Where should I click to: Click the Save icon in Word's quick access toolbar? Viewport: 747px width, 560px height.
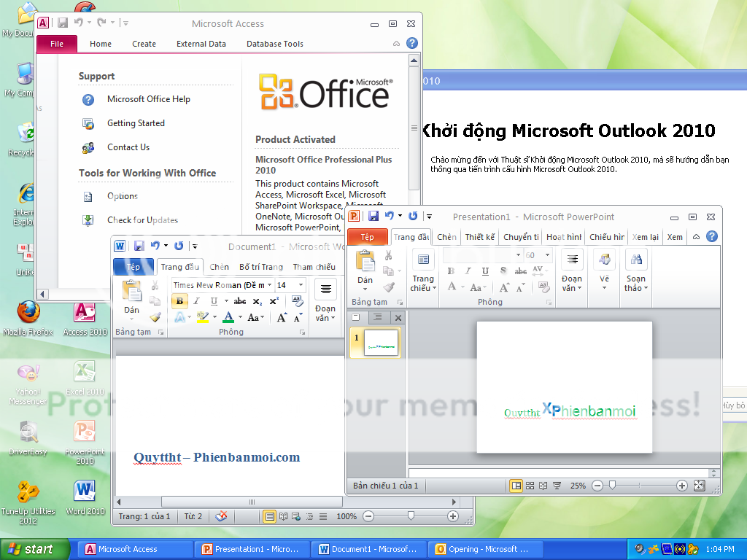coord(139,246)
